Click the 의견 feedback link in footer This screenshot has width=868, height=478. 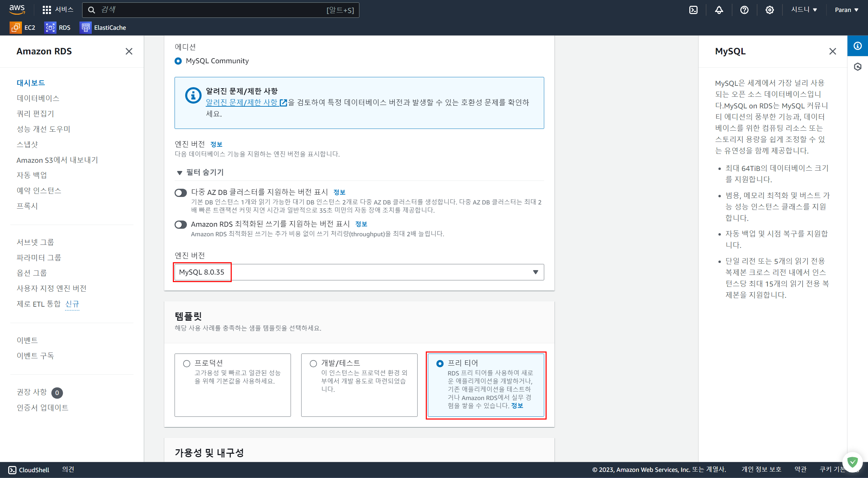coord(68,469)
